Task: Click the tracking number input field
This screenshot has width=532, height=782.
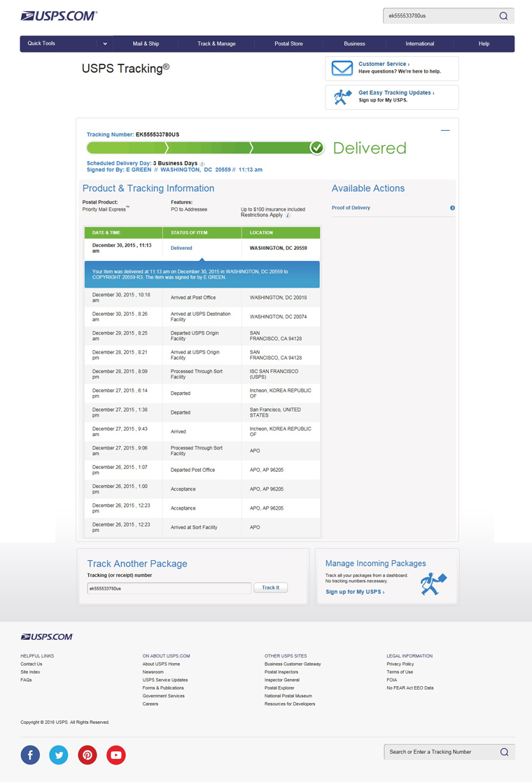Action: pyautogui.click(x=168, y=589)
